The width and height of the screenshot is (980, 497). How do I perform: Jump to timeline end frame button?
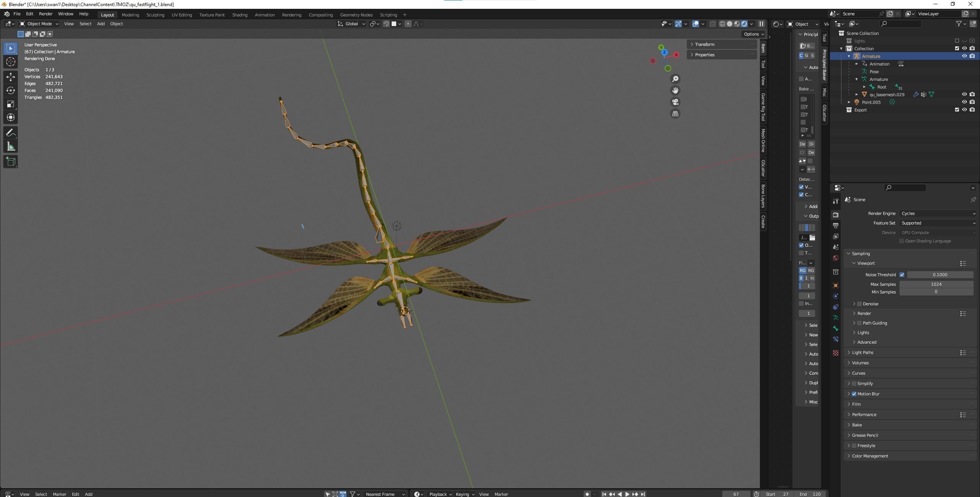pos(643,494)
